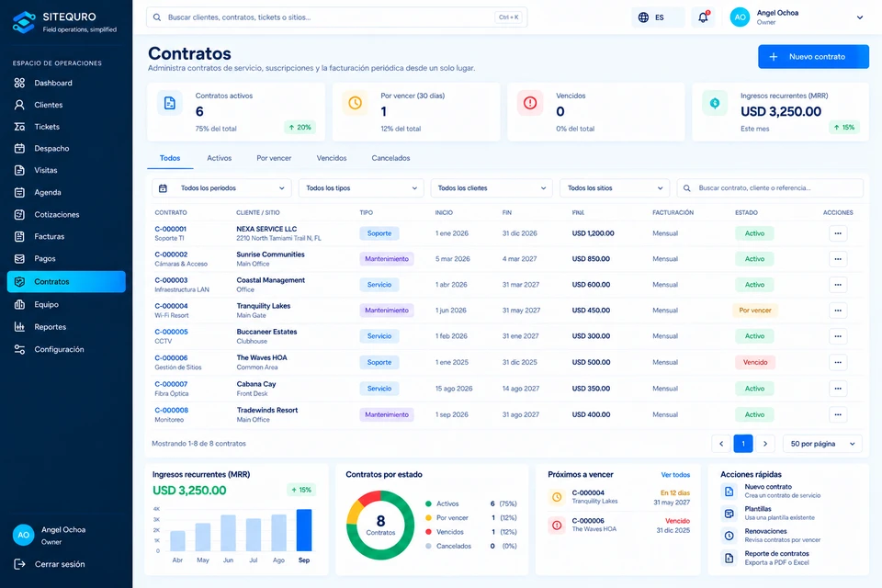Open actions menu for contract C-000004
Viewport: 882px width, 588px height.
838,311
